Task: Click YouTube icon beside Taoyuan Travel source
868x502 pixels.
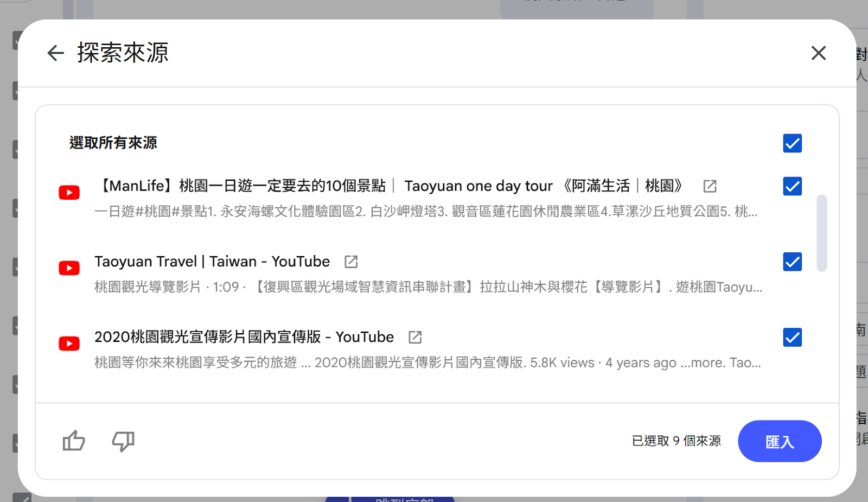Action: (x=69, y=268)
